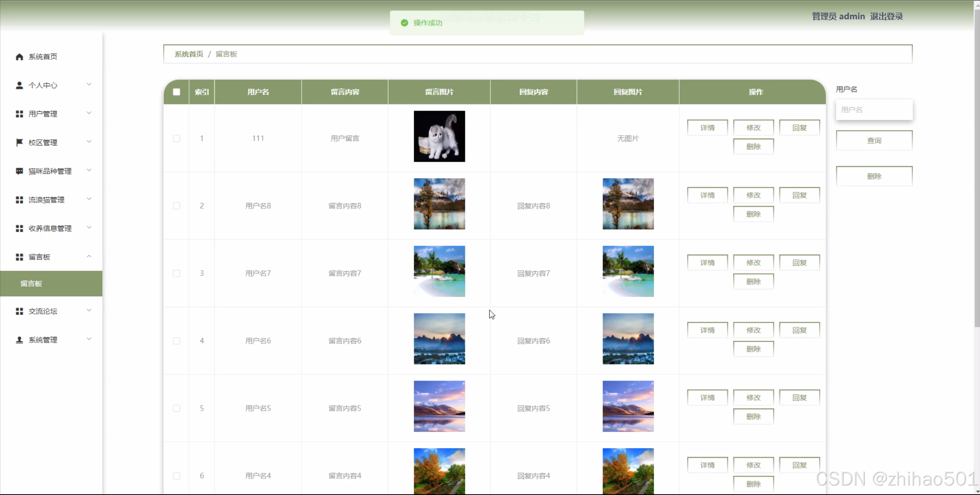The width and height of the screenshot is (980, 495).
Task: Go to 系统首页 in the breadcrumb
Action: (x=189, y=54)
